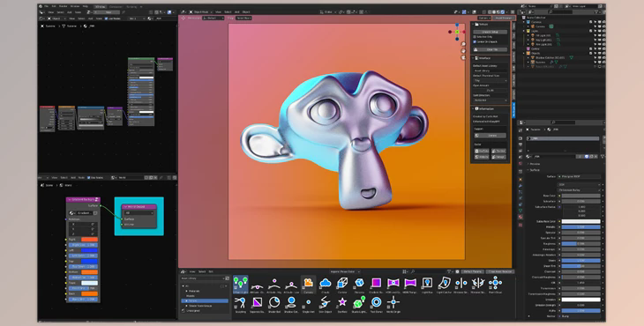Click the Donate button
This screenshot has height=326, width=644.
[x=490, y=136]
